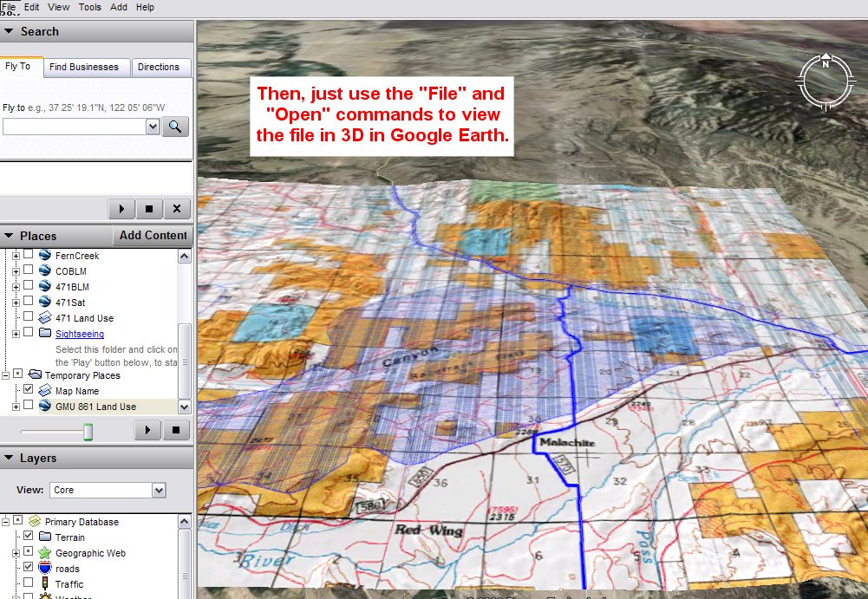Clear search results with the X button
Viewport: 868px width, 599px height.
click(177, 209)
